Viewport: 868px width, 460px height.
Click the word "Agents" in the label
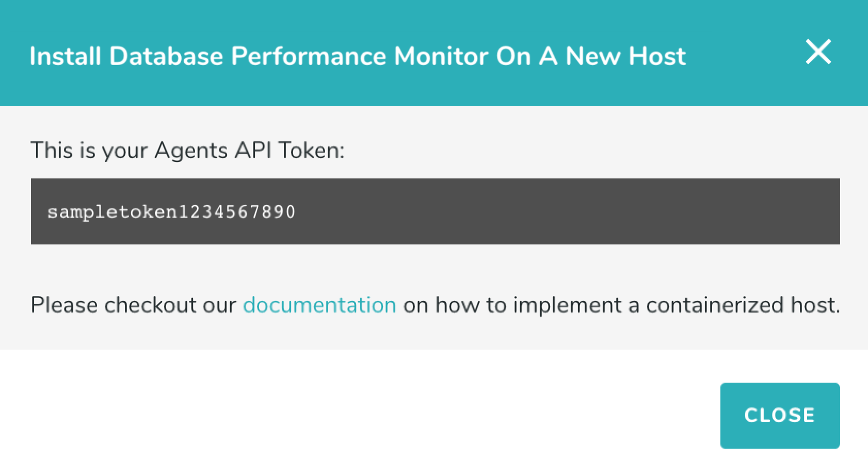191,151
